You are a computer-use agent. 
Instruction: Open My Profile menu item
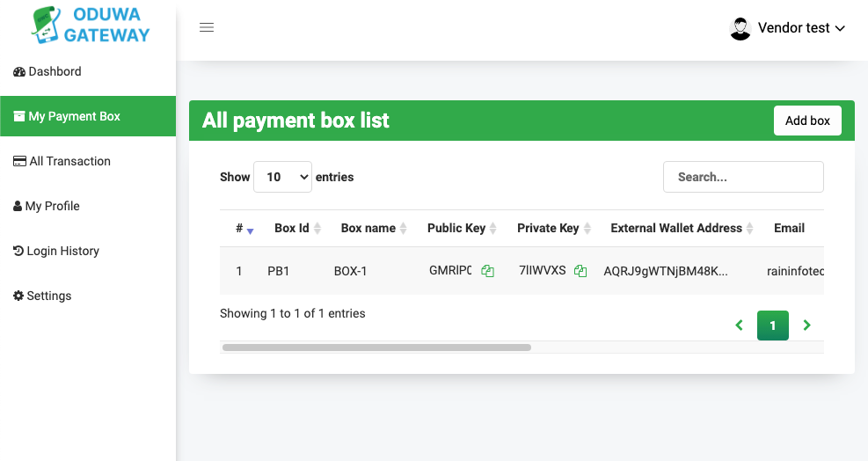(x=88, y=206)
